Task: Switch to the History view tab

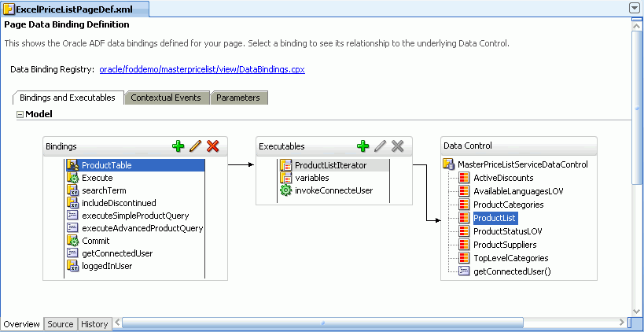Action: coord(94,324)
